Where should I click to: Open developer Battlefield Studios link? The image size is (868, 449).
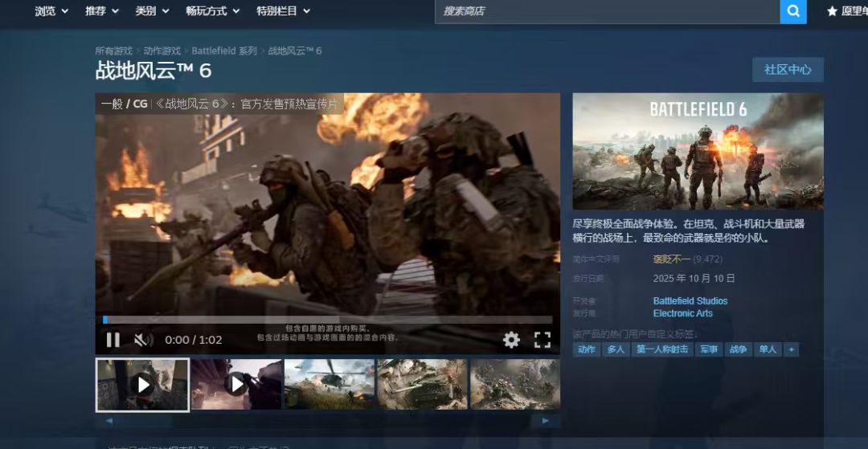pyautogui.click(x=690, y=301)
